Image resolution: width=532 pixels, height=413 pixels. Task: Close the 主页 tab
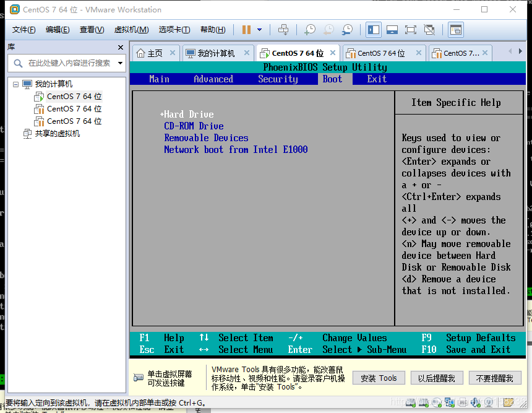click(x=173, y=53)
